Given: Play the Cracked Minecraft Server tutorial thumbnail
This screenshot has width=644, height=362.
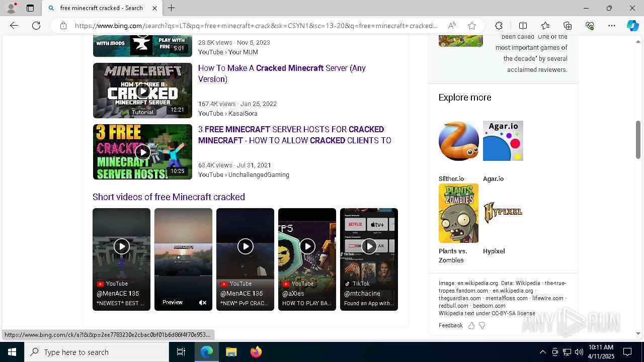Looking at the screenshot, I should [142, 90].
